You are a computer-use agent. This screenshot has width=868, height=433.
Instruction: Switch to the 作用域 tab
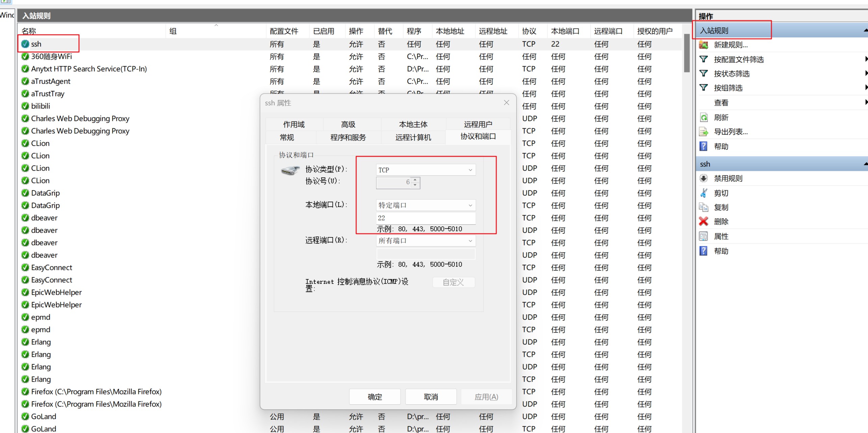coord(294,124)
